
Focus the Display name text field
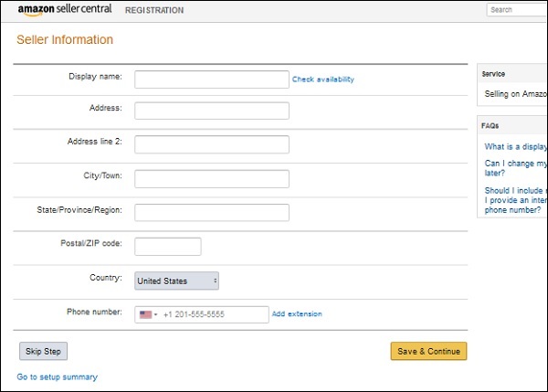point(212,79)
